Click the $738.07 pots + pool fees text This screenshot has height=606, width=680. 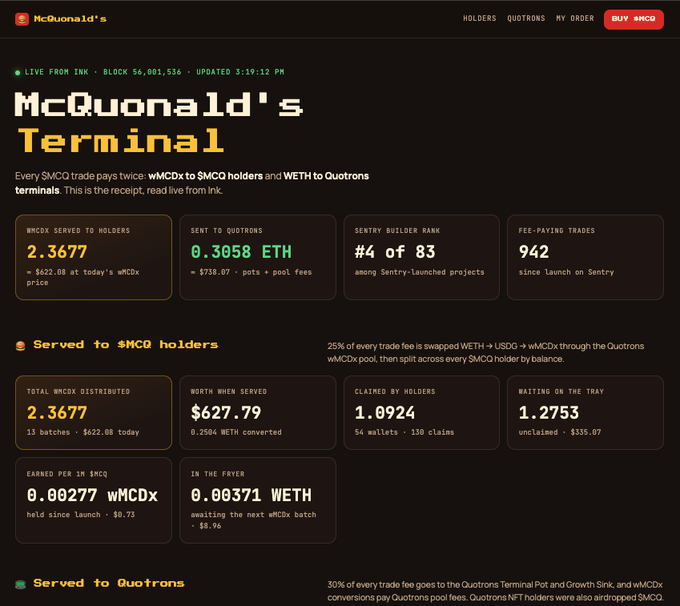tap(251, 272)
